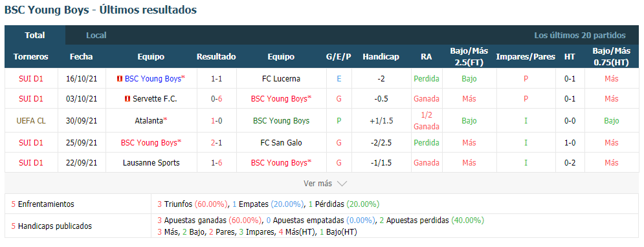Click green BSC Young Boys in Atalanta row
The width and height of the screenshot is (644, 247).
(x=281, y=121)
